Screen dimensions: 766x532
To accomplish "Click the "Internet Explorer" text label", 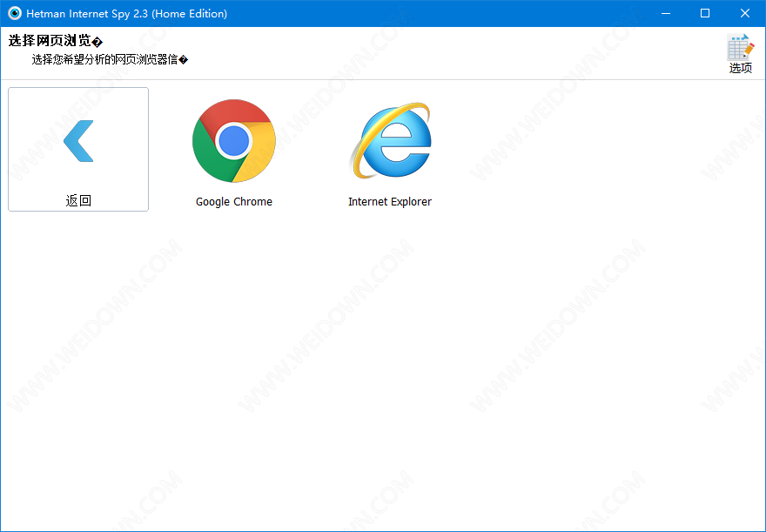I will pos(390,202).
